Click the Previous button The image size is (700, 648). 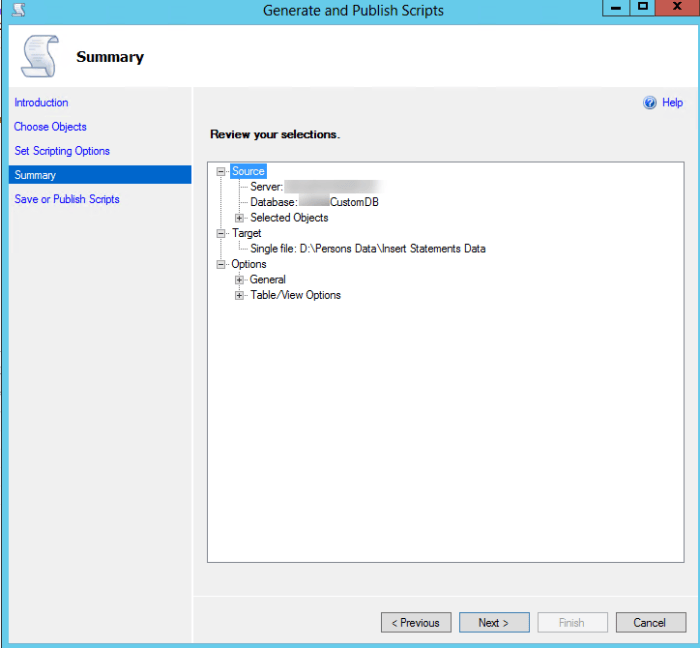416,623
